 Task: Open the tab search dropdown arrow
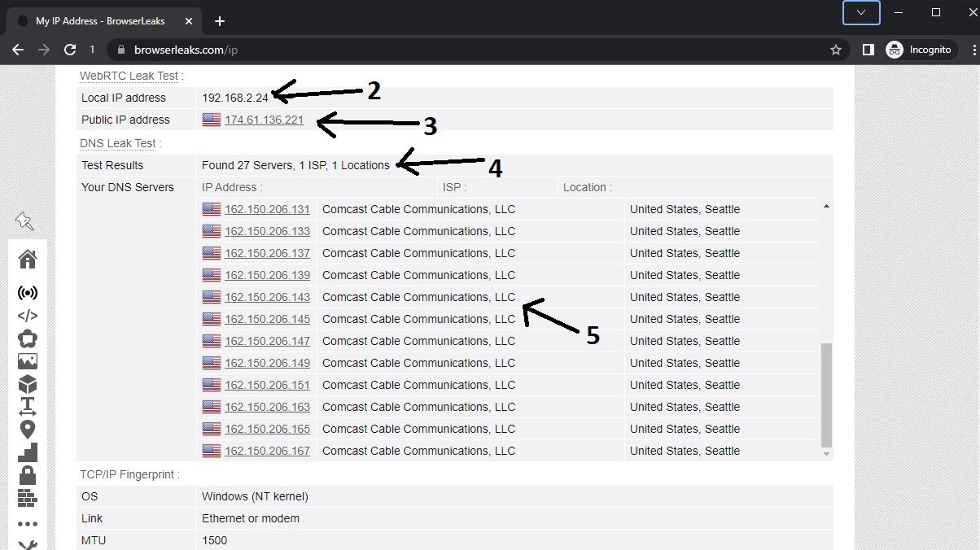tap(861, 13)
